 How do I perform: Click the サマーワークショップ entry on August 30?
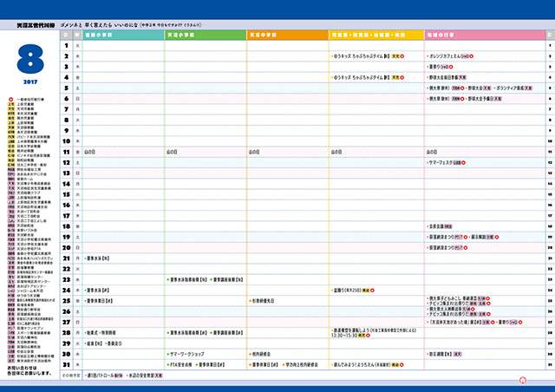186,354
